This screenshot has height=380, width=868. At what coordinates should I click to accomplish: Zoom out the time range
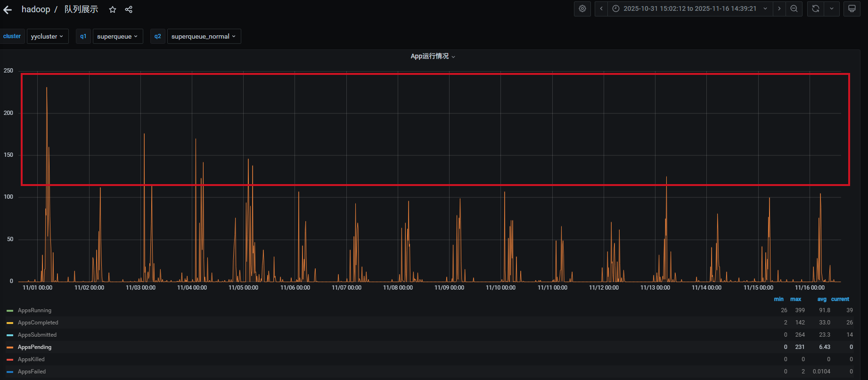[x=794, y=9]
